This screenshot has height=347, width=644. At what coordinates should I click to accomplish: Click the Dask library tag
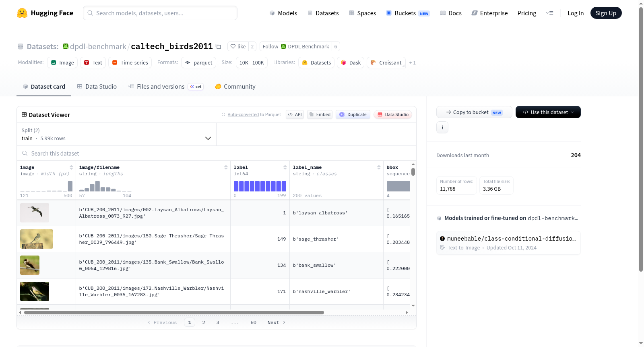pos(351,62)
